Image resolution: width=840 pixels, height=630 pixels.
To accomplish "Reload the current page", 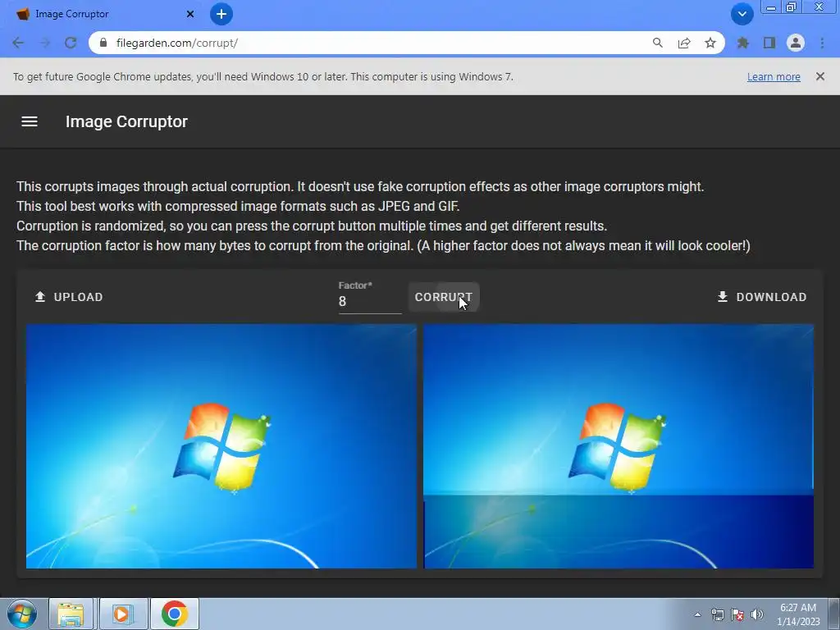I will (x=71, y=43).
